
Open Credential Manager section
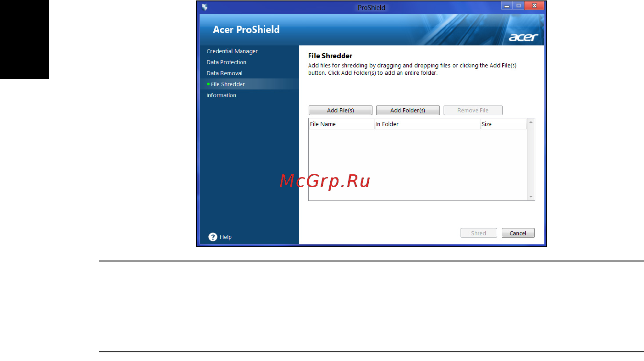(232, 51)
